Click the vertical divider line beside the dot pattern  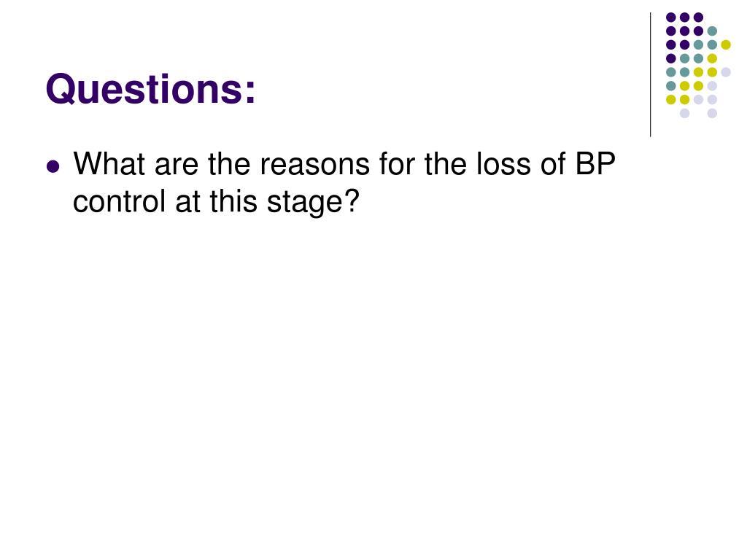pos(650,75)
